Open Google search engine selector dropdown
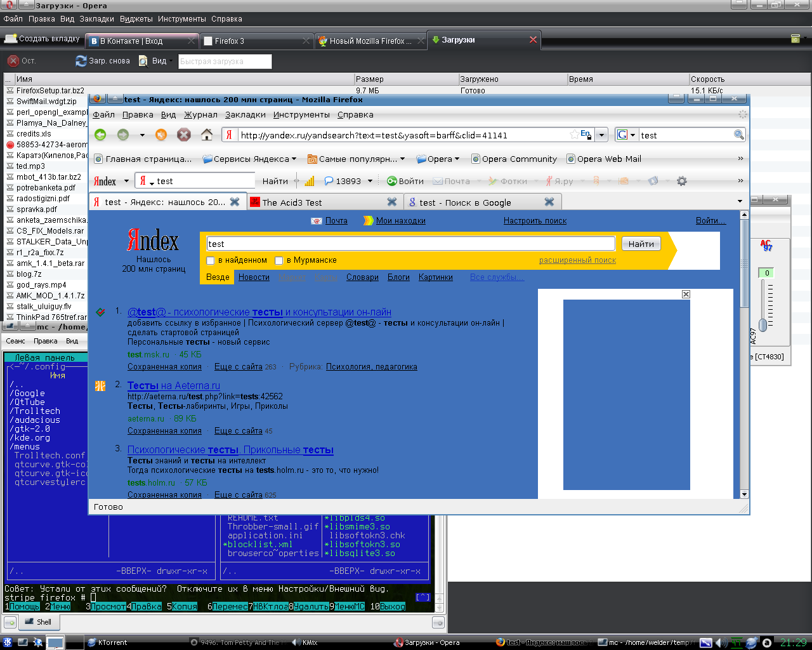812x650 pixels. (x=626, y=135)
